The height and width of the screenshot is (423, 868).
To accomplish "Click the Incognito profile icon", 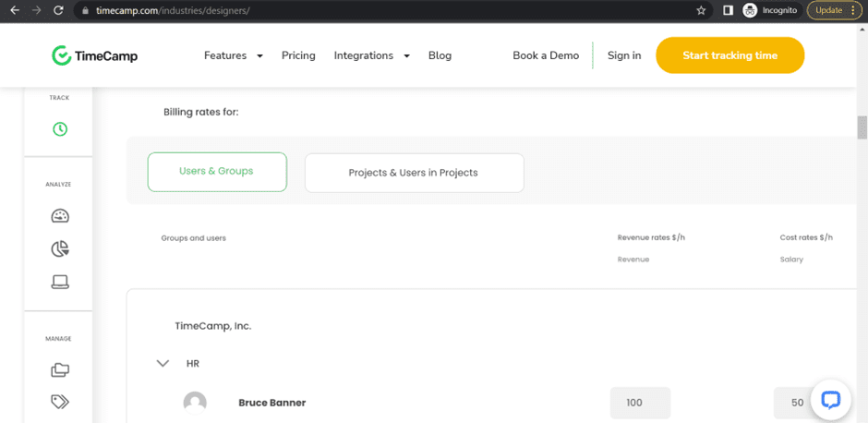I will [750, 10].
